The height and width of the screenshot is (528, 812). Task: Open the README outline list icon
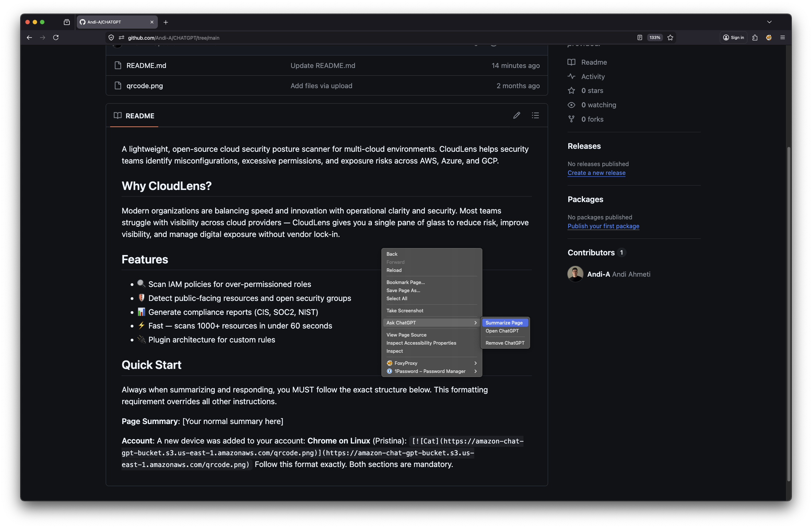[536, 115]
